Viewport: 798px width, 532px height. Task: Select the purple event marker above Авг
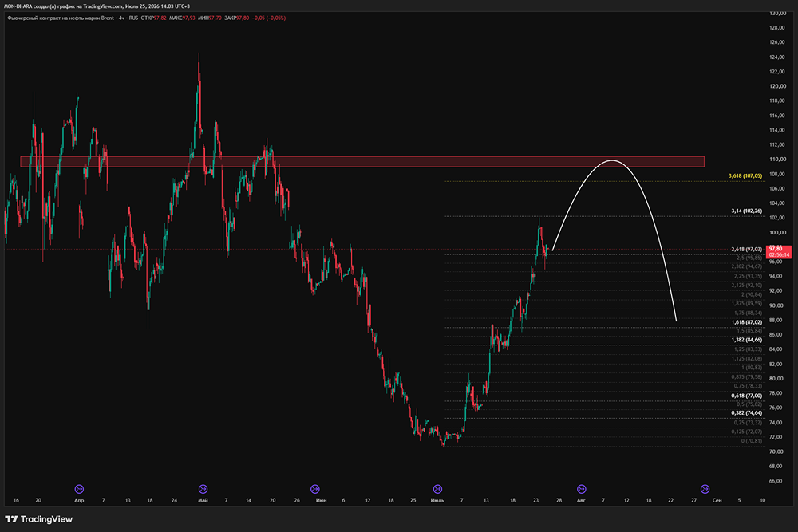tap(581, 489)
